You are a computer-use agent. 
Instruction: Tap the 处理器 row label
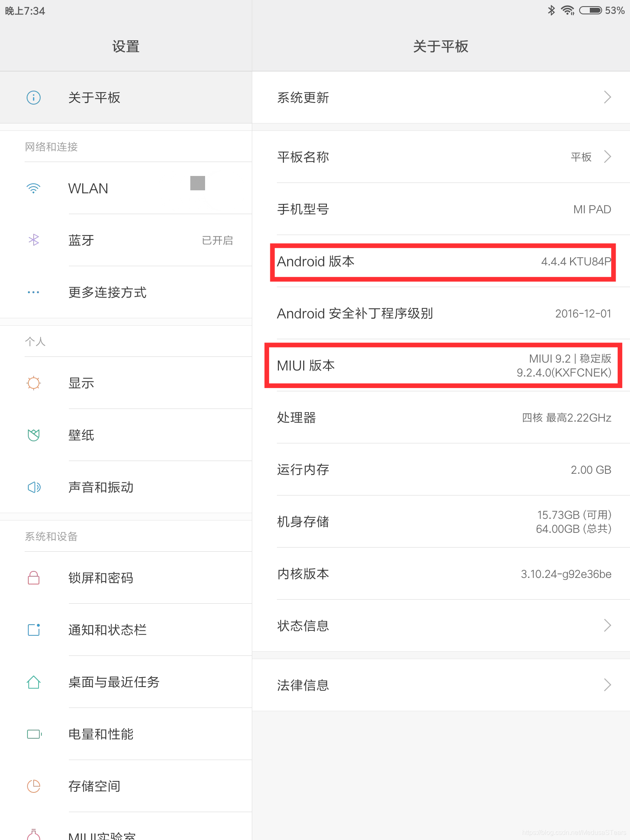coord(297,418)
